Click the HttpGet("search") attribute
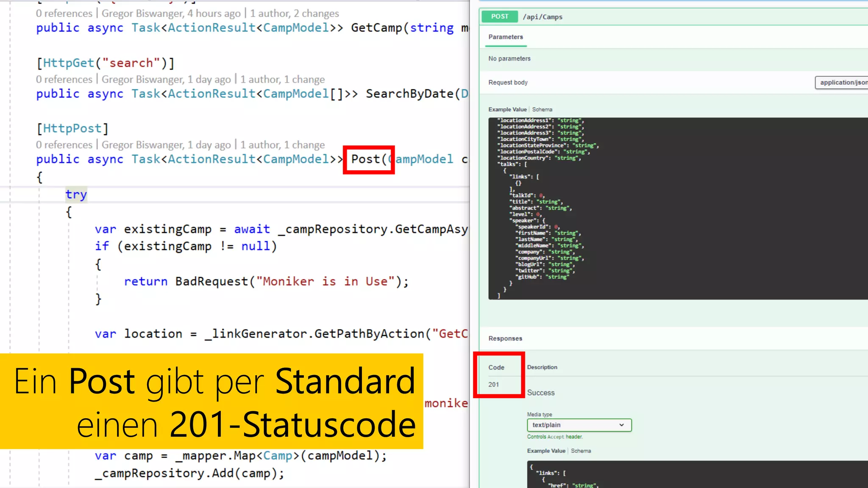868x488 pixels. coord(105,63)
